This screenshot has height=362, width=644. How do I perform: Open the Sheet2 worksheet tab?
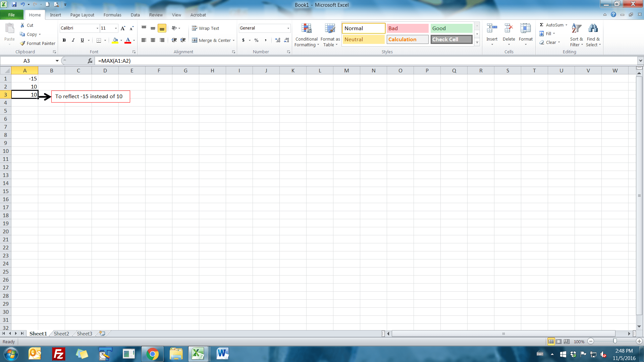[x=61, y=334]
